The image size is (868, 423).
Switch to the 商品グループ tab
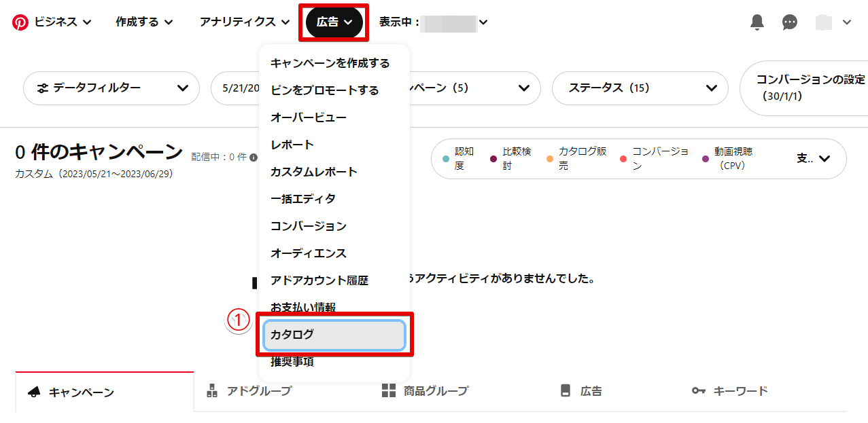(x=425, y=391)
